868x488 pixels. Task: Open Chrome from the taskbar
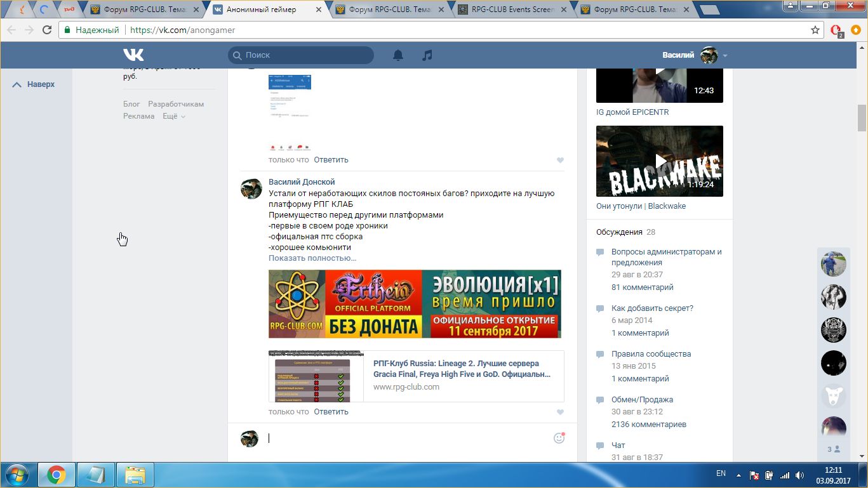click(x=57, y=475)
